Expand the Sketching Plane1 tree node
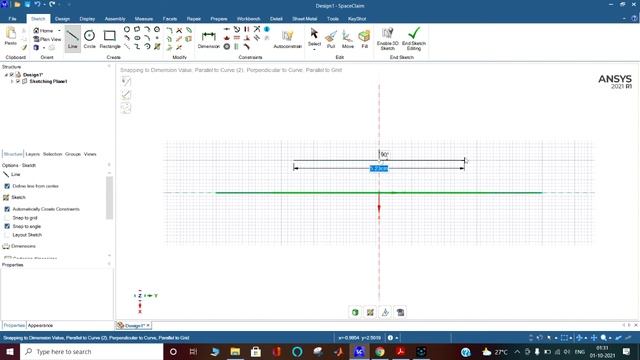Viewport: 640px width, 360px height. 12,82
